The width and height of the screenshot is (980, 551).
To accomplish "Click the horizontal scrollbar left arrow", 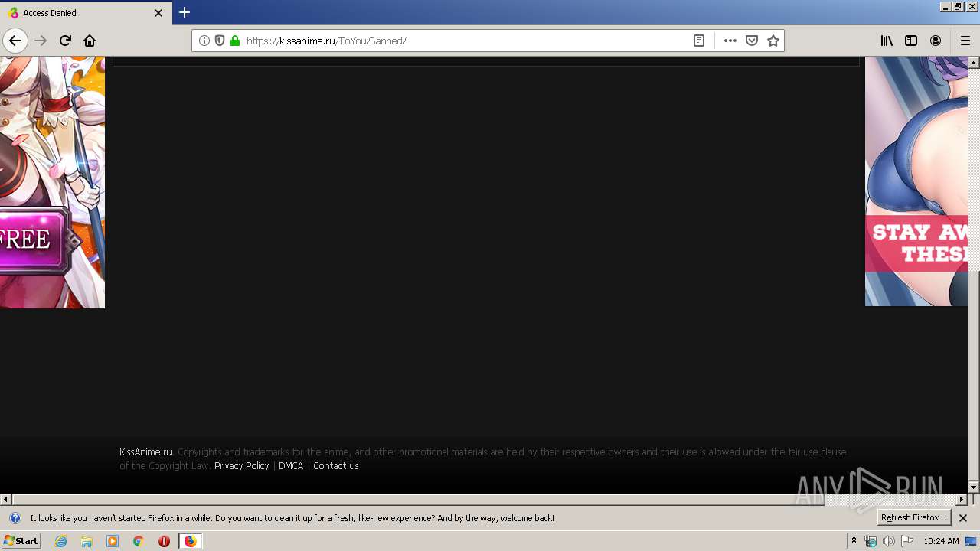I will 6,499.
